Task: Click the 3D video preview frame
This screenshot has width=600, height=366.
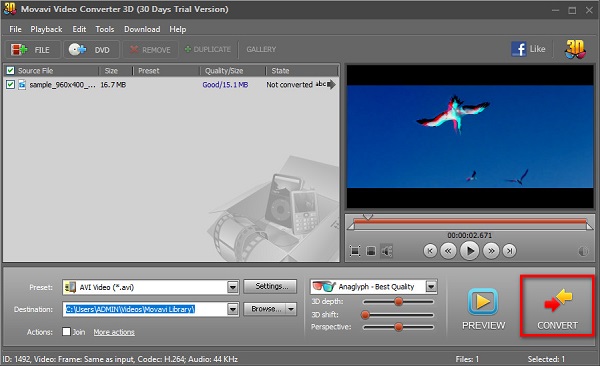Action: [470, 137]
